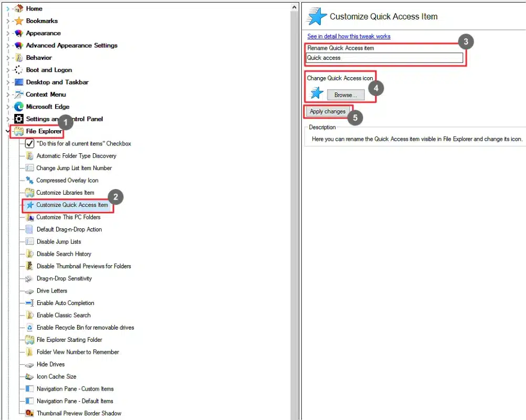Click the Icon Cache Size icon
Screen dimensions: 526x420
[29, 376]
